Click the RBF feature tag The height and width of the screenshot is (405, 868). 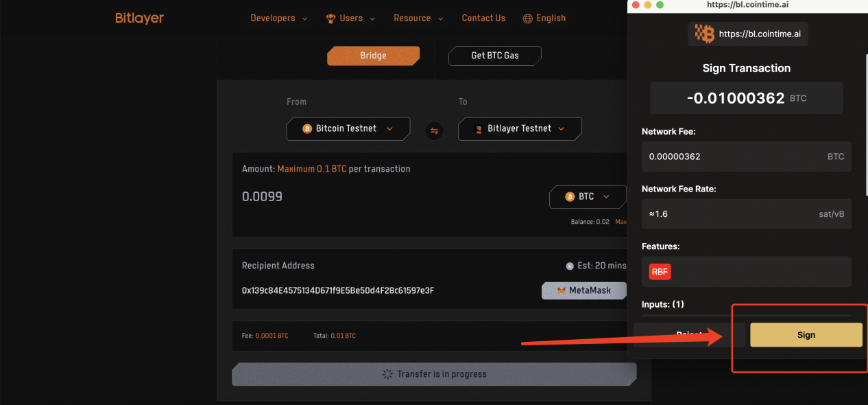click(x=660, y=272)
